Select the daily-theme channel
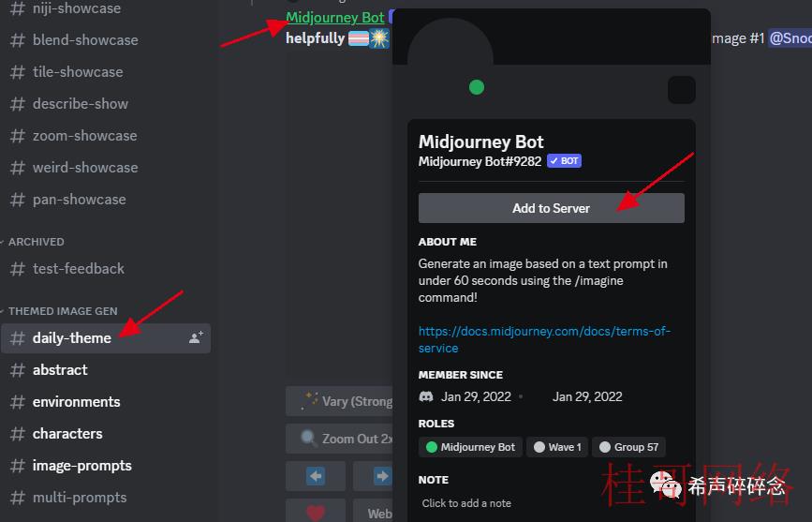 point(106,338)
